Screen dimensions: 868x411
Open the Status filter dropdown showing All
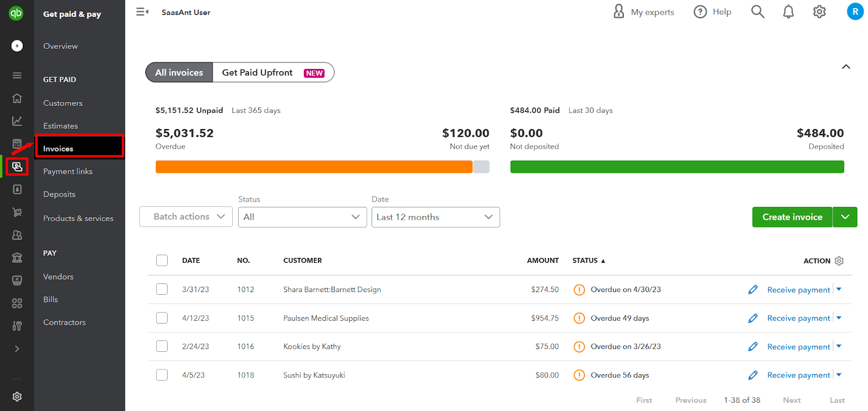303,217
